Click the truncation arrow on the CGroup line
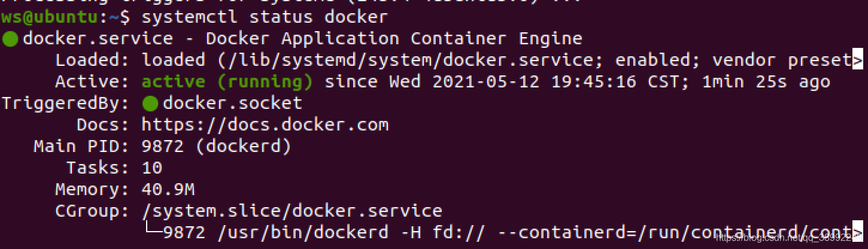Viewport: 868px width, 249px height. click(857, 233)
